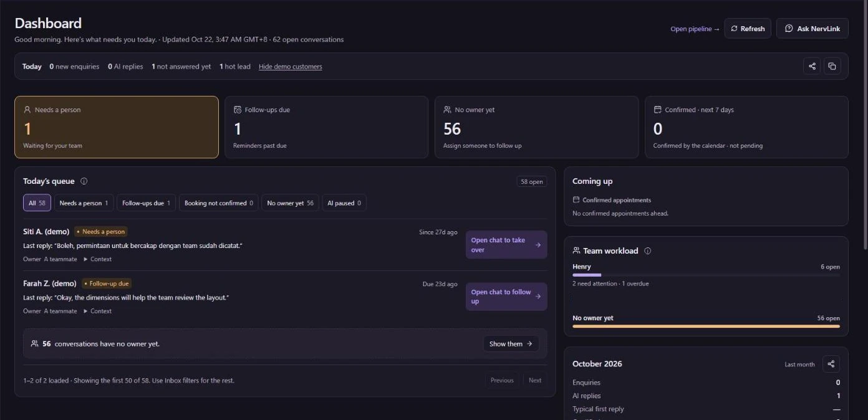Click the Next pagination button

coord(535,380)
